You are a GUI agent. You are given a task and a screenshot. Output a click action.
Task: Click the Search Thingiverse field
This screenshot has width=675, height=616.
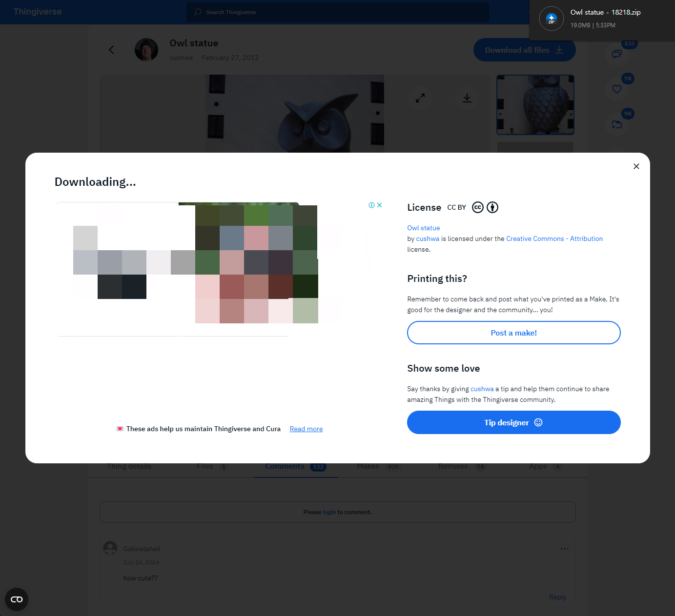338,12
